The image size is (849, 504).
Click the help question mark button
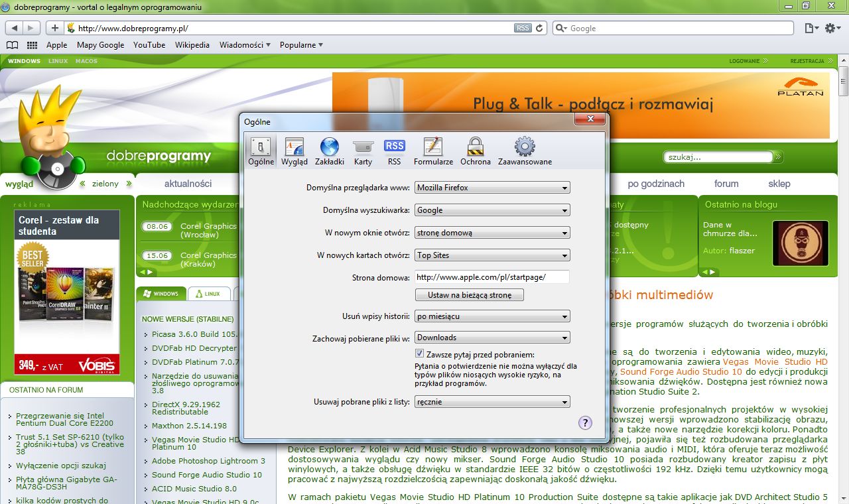point(585,423)
